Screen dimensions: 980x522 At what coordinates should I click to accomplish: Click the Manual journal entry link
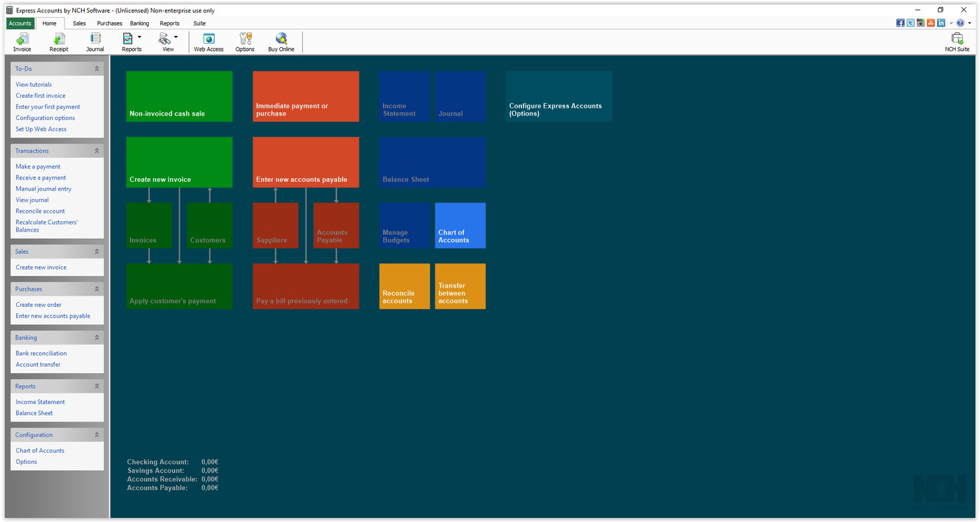coord(44,189)
